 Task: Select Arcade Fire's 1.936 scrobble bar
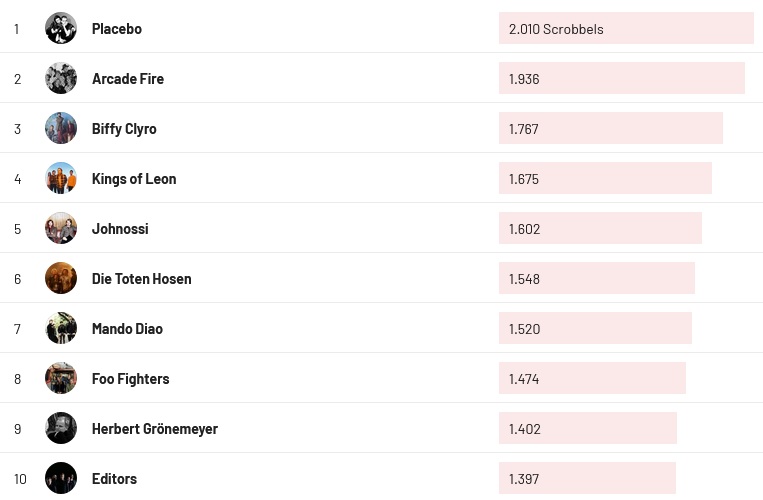click(621, 78)
